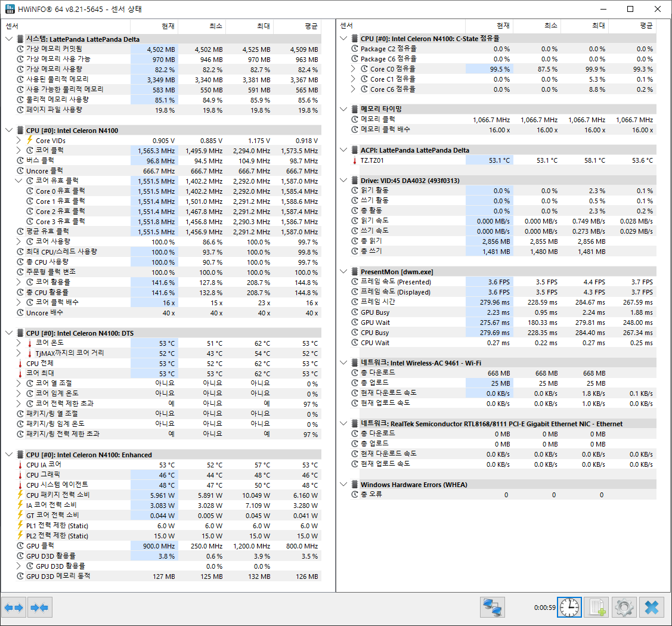
Task: Expand the Core C0 점유율 row
Action: click(353, 69)
